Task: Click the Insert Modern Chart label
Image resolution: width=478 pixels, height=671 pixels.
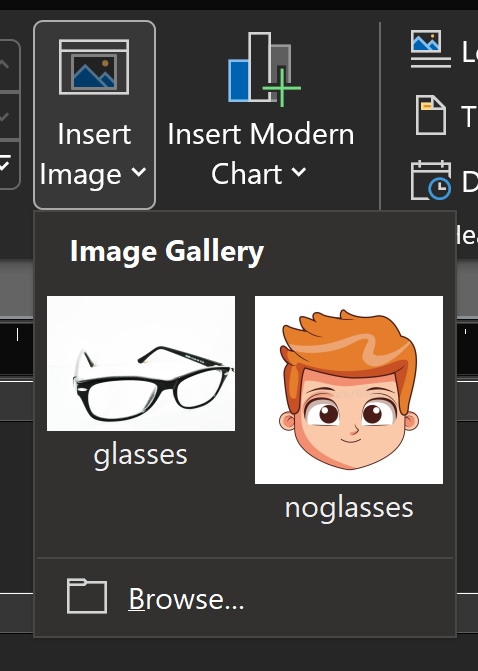Action: coord(261,154)
